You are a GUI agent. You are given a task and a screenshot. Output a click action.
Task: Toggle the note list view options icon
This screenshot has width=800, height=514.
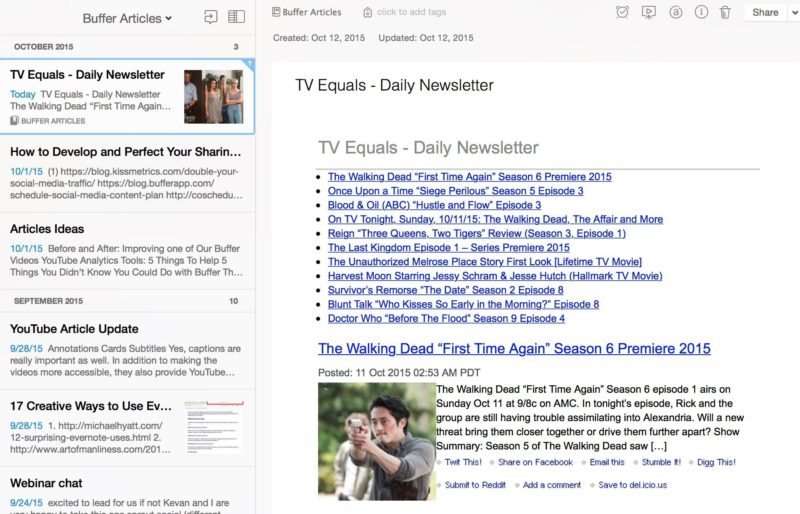[236, 17]
